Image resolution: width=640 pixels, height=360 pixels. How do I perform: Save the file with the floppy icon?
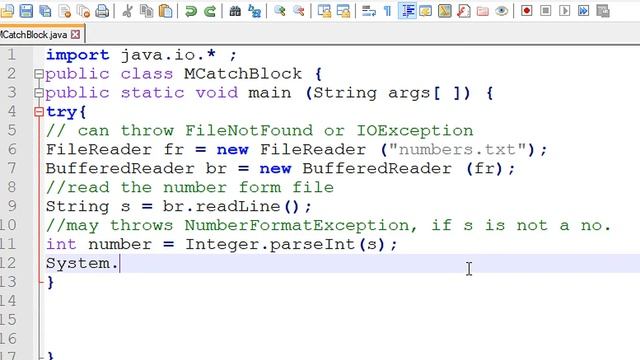pos(26,11)
